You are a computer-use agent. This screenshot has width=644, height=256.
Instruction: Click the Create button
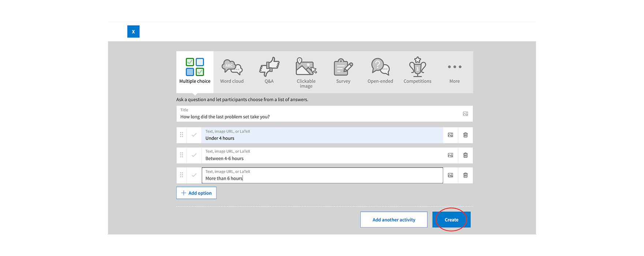(x=451, y=220)
